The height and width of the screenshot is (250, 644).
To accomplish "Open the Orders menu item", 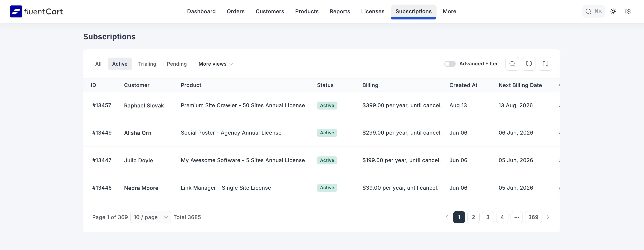I will point(235,11).
